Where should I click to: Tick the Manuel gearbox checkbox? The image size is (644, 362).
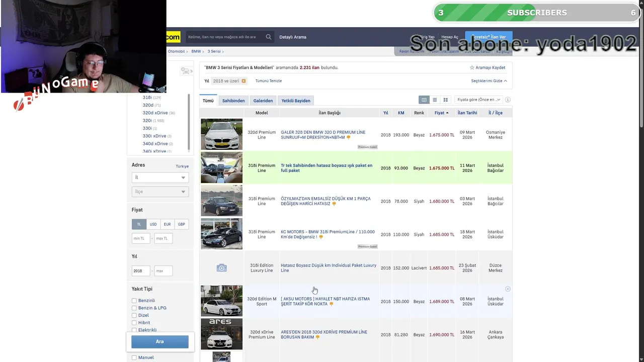134,357
